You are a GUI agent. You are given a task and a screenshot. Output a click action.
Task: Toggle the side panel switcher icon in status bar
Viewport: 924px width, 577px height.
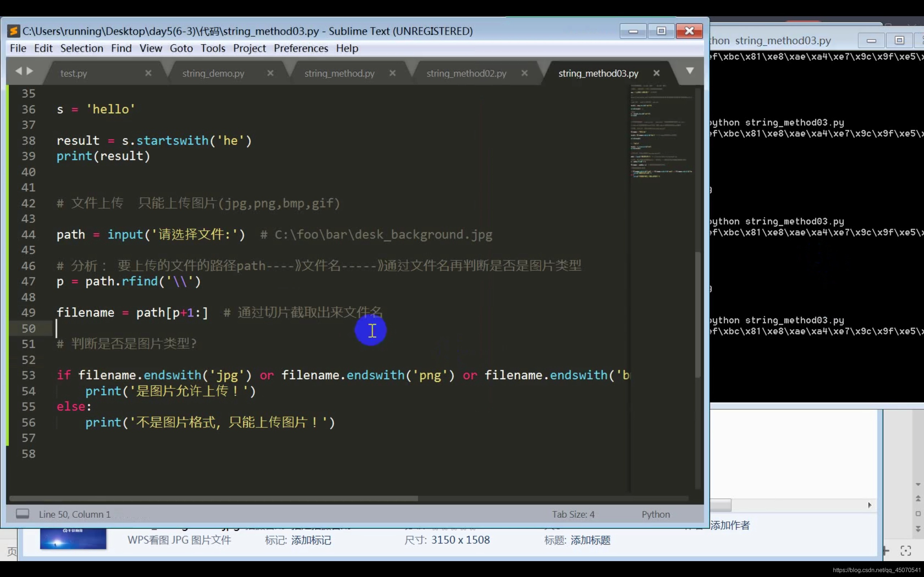[x=22, y=514]
